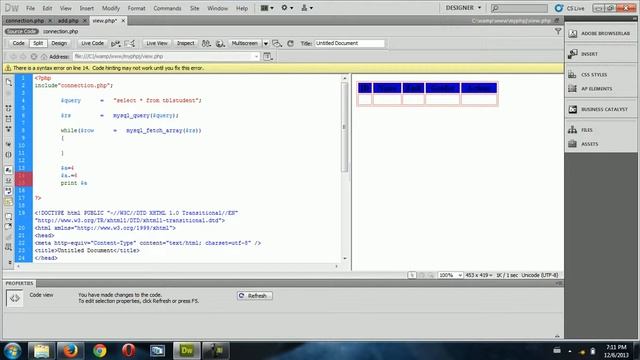Click the Title text field
This screenshot has width=640, height=360.
pyautogui.click(x=349, y=43)
